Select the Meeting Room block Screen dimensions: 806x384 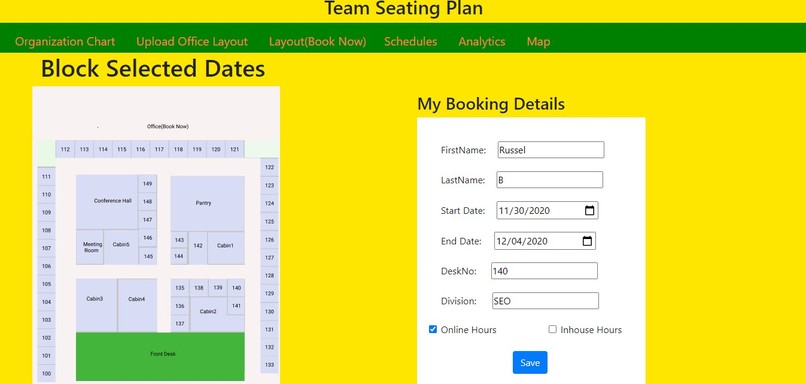pyautogui.click(x=90, y=247)
